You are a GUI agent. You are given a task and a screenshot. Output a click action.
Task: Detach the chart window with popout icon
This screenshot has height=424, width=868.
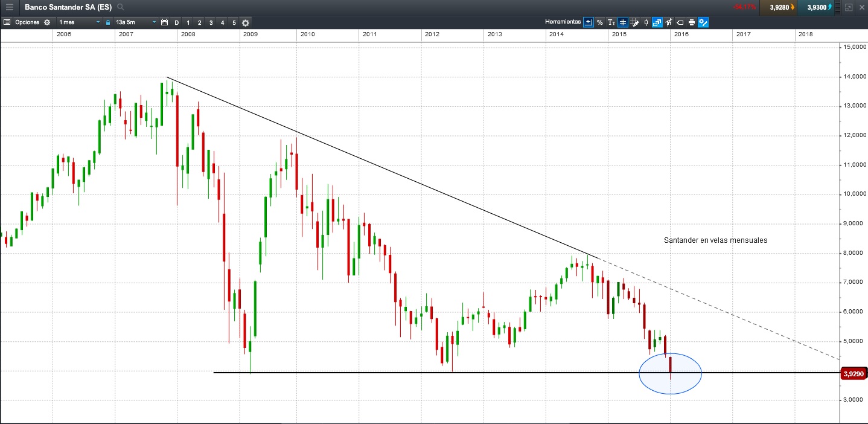click(x=849, y=7)
